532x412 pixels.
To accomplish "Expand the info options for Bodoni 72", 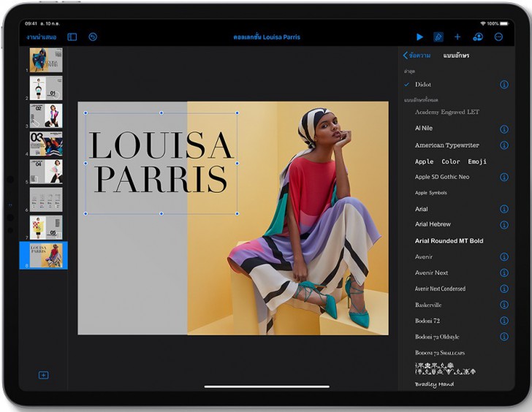I will coord(503,321).
